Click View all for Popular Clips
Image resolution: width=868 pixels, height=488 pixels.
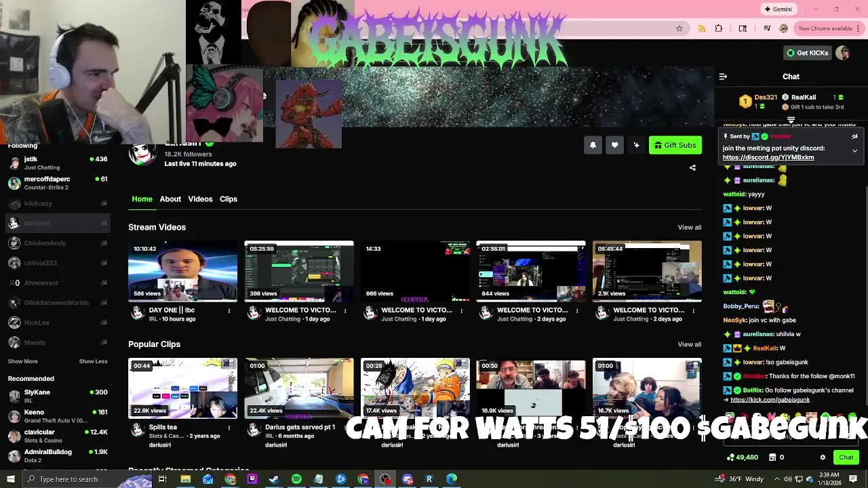coord(690,344)
